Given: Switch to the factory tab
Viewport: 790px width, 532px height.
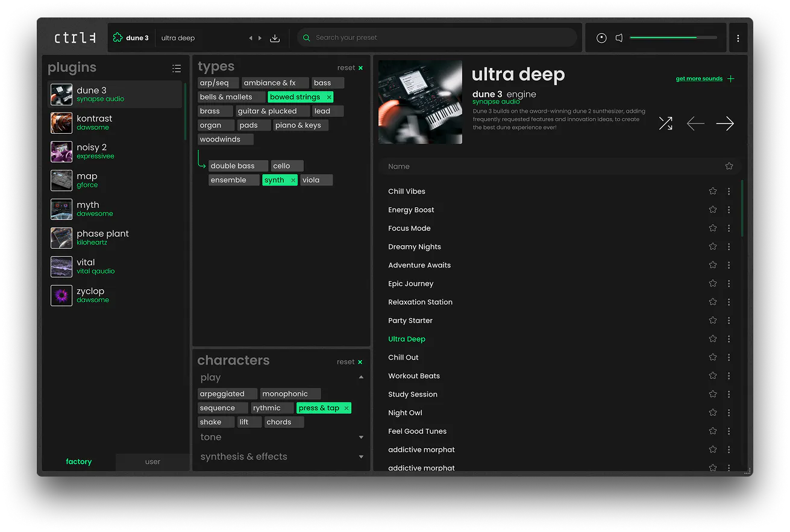Looking at the screenshot, I should 79,462.
